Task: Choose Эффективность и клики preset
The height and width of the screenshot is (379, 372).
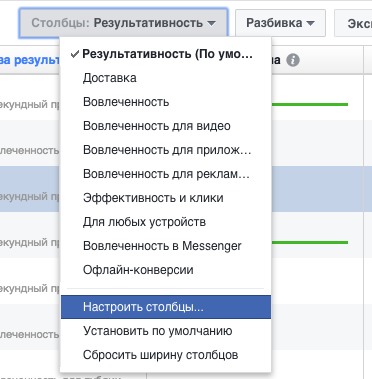Action: click(166, 198)
